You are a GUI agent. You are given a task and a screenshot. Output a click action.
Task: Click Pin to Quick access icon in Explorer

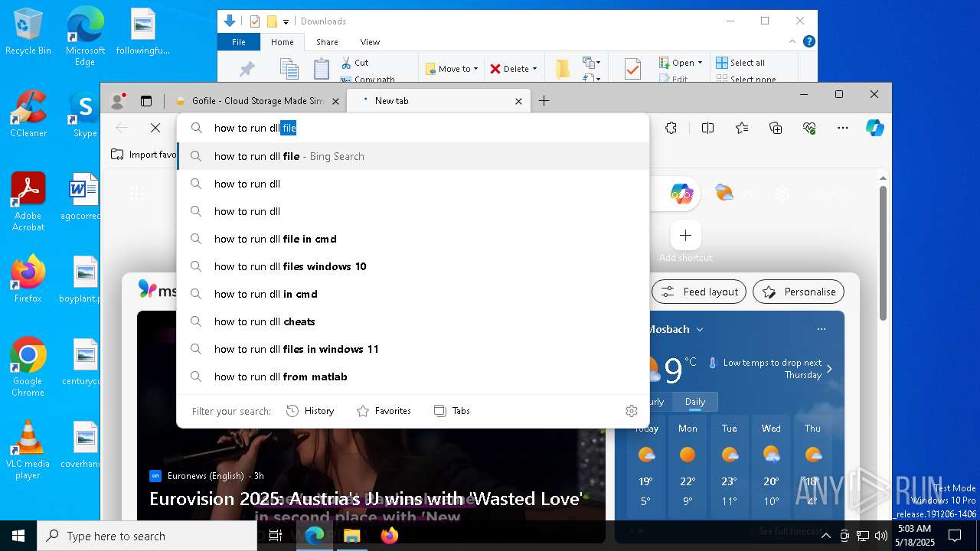tap(247, 69)
